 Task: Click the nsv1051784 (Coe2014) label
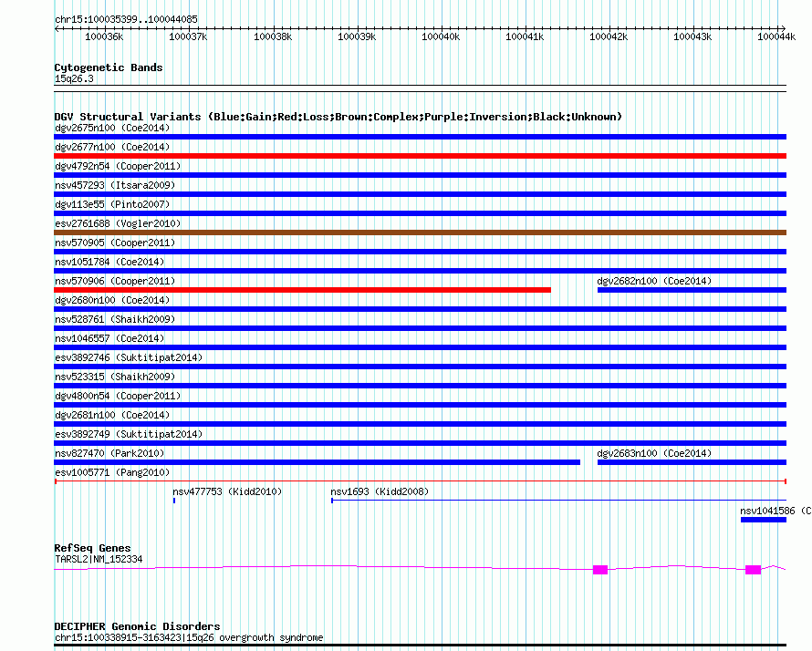tap(109, 262)
